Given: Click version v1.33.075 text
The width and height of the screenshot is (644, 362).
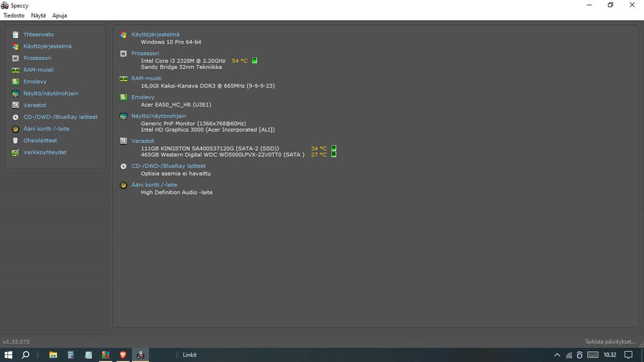Looking at the screenshot, I should click(16, 341).
